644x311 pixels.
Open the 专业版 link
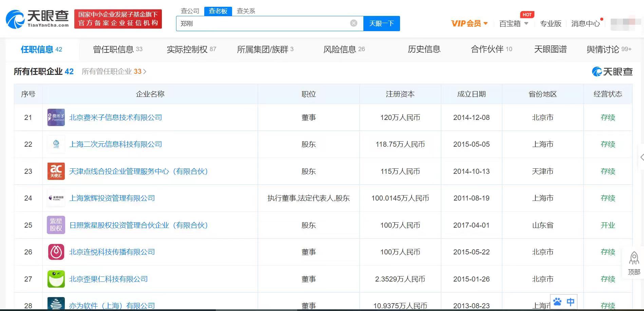click(551, 23)
